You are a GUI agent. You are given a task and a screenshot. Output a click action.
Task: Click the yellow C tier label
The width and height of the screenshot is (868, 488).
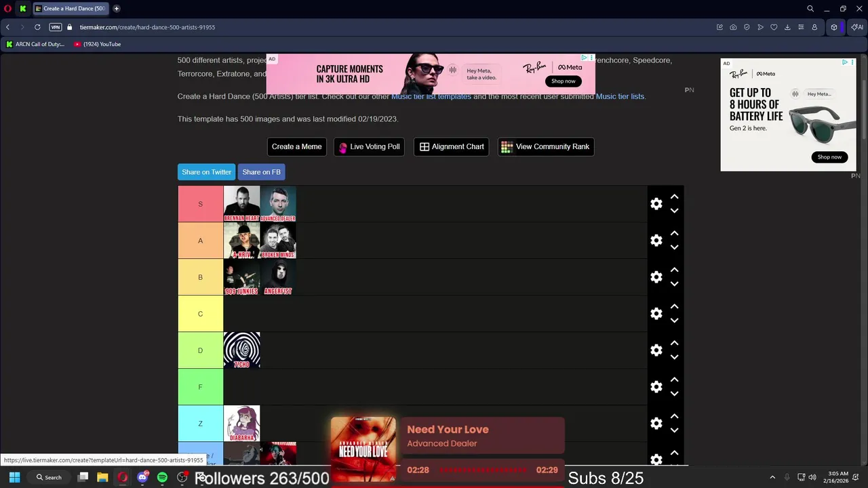tap(200, 314)
